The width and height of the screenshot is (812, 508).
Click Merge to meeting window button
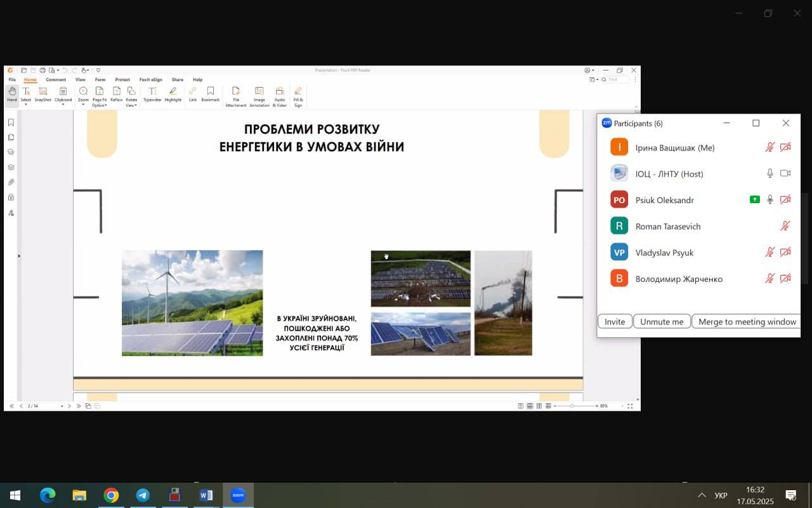pos(747,321)
